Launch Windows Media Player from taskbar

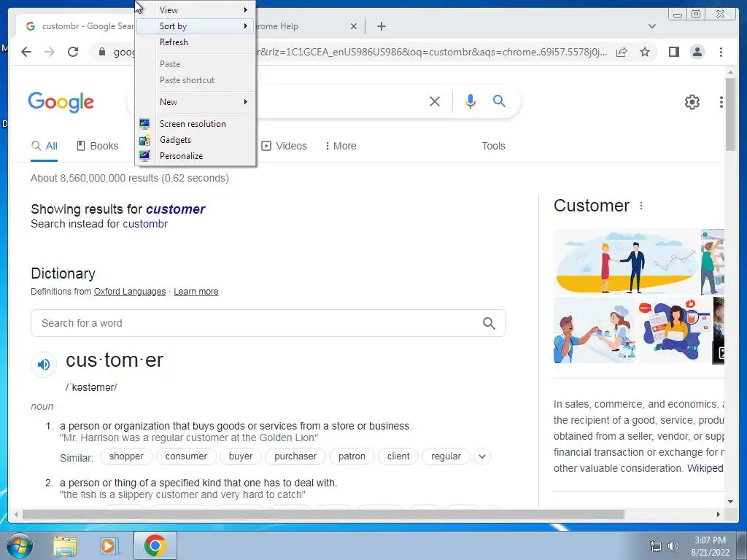click(x=109, y=546)
